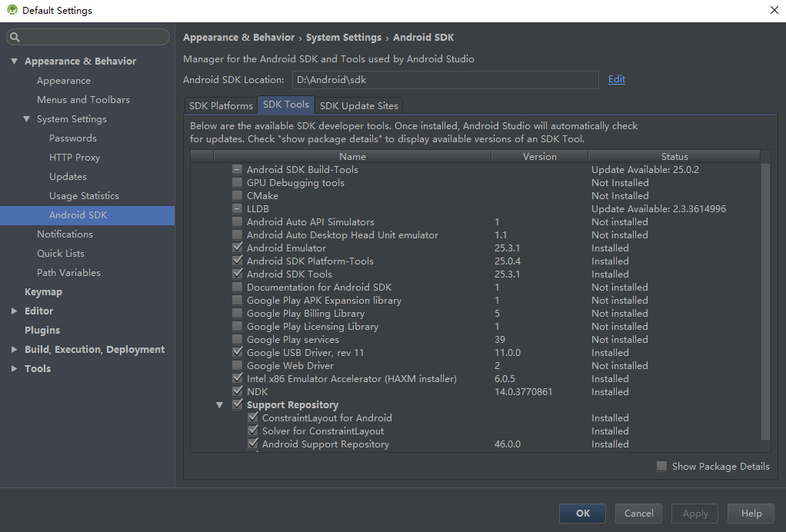Screen dimensions: 786x532
Task: Enable the CMake checkbox
Action: (x=238, y=196)
